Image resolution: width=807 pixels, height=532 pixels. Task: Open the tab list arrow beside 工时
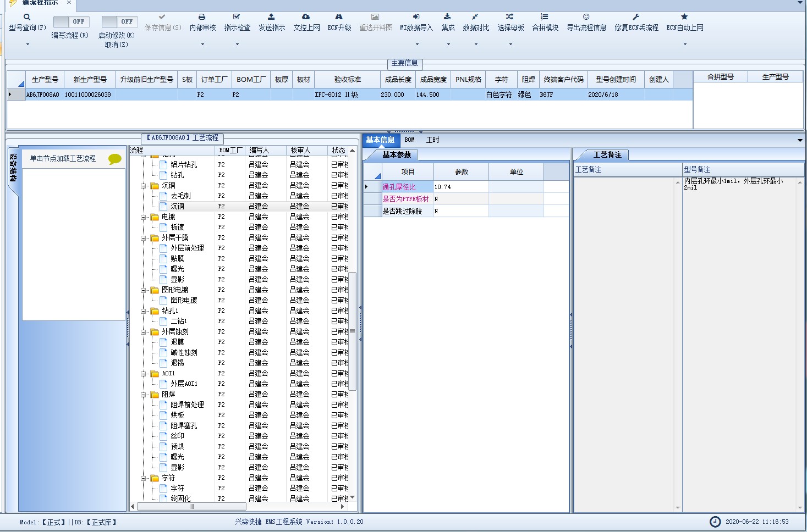pos(799,141)
